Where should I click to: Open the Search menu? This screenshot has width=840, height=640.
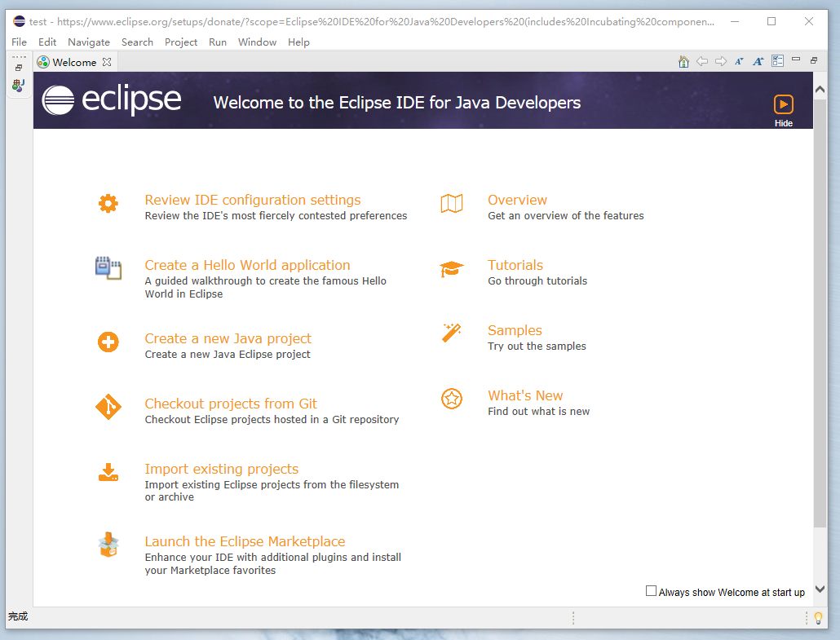pos(137,42)
